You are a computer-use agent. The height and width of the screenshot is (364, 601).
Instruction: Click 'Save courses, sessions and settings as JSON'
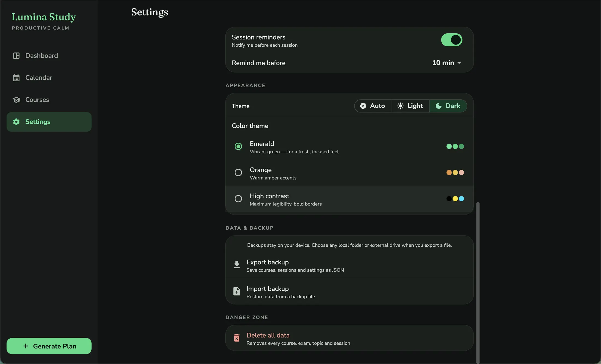295,270
